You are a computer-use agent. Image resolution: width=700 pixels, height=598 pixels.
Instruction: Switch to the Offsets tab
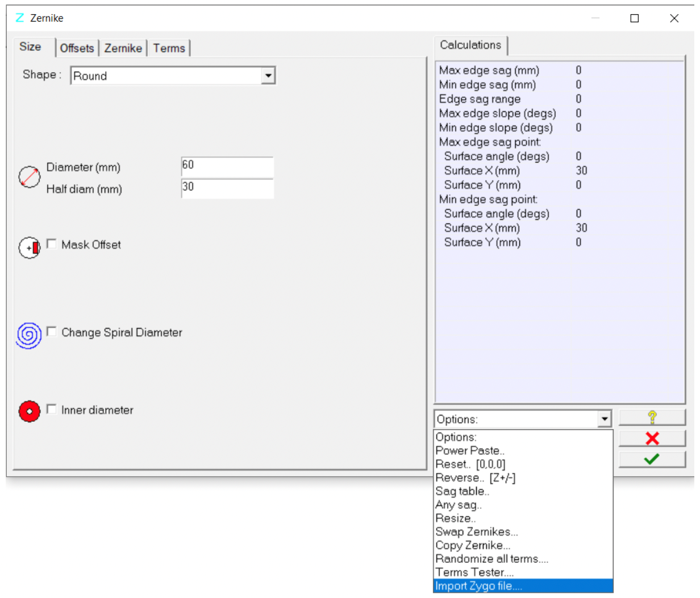pos(77,48)
